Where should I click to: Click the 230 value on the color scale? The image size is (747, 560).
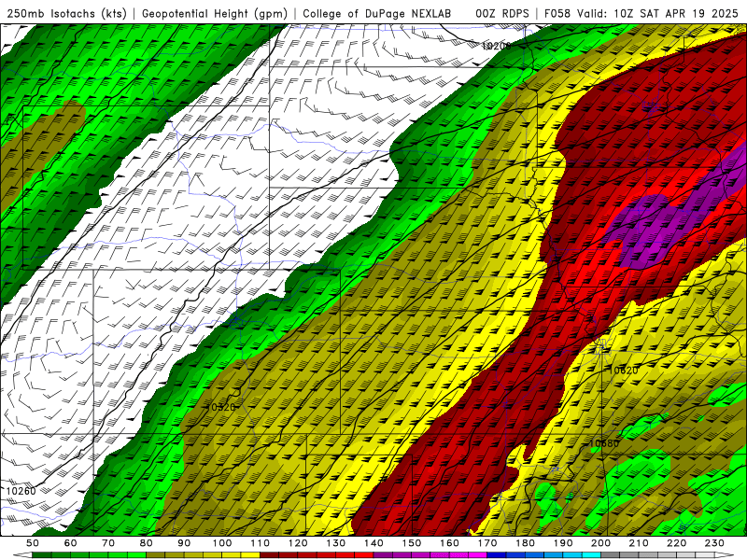click(714, 543)
